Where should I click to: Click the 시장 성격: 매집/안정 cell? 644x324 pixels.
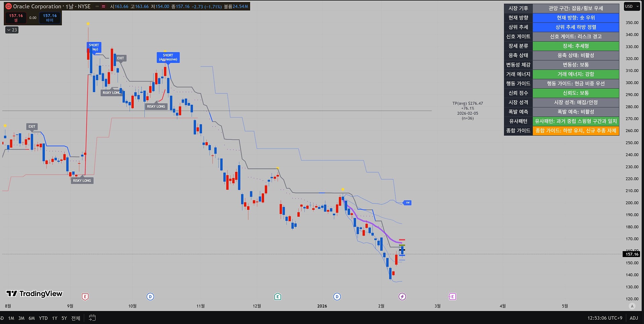pyautogui.click(x=576, y=102)
